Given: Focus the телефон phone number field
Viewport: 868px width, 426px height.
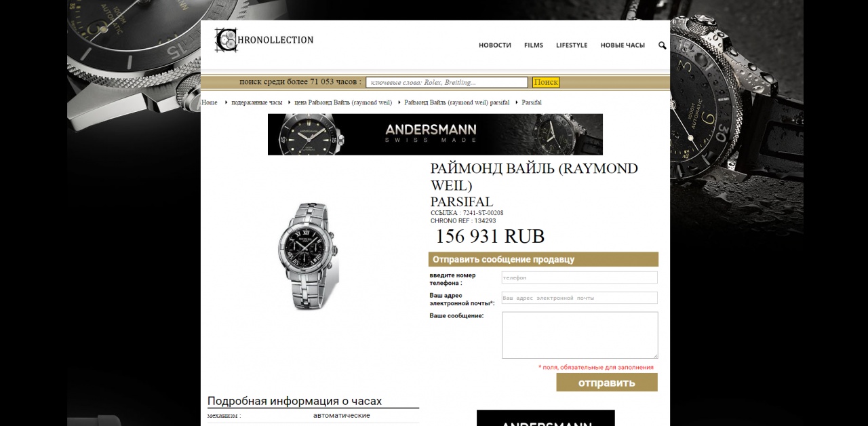Looking at the screenshot, I should (580, 277).
